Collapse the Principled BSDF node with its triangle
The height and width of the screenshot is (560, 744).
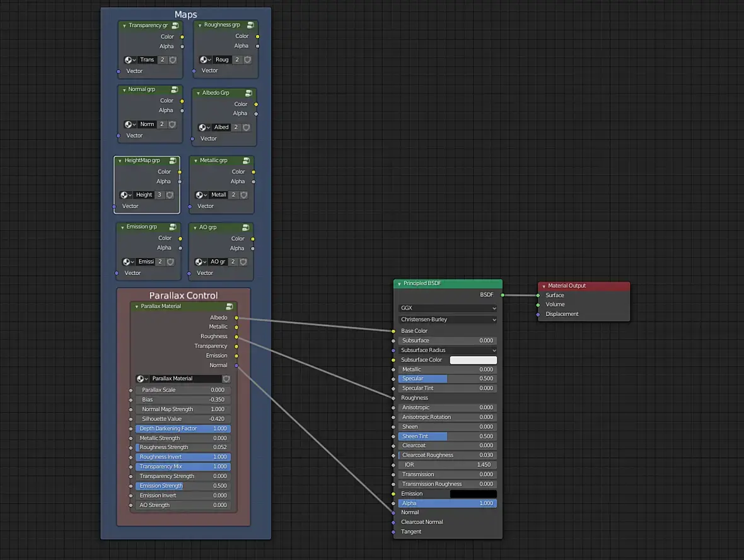point(399,284)
